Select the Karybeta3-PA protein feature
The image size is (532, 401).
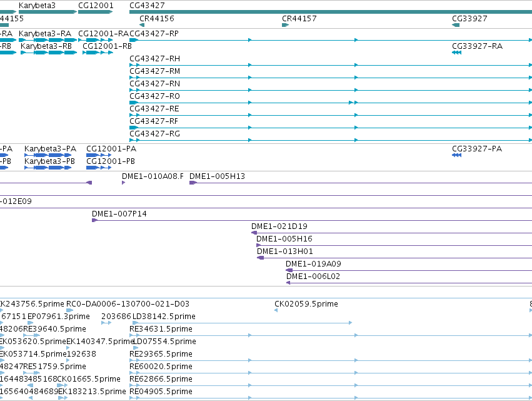pos(48,155)
